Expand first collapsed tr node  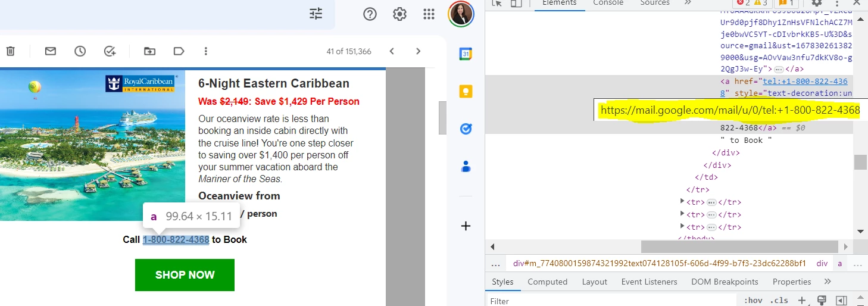click(x=682, y=201)
